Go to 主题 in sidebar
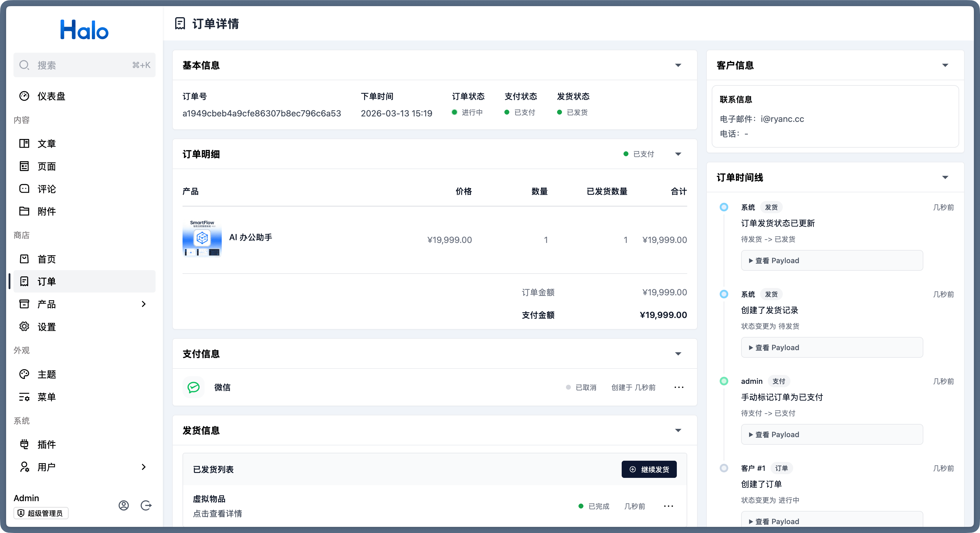 tap(47, 374)
